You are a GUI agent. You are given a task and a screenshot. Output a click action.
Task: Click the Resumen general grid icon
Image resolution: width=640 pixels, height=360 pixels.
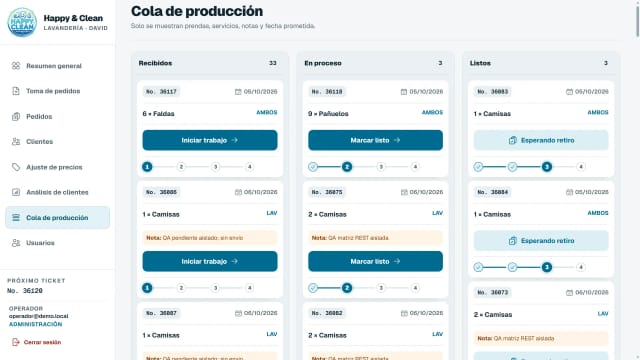[x=16, y=66]
